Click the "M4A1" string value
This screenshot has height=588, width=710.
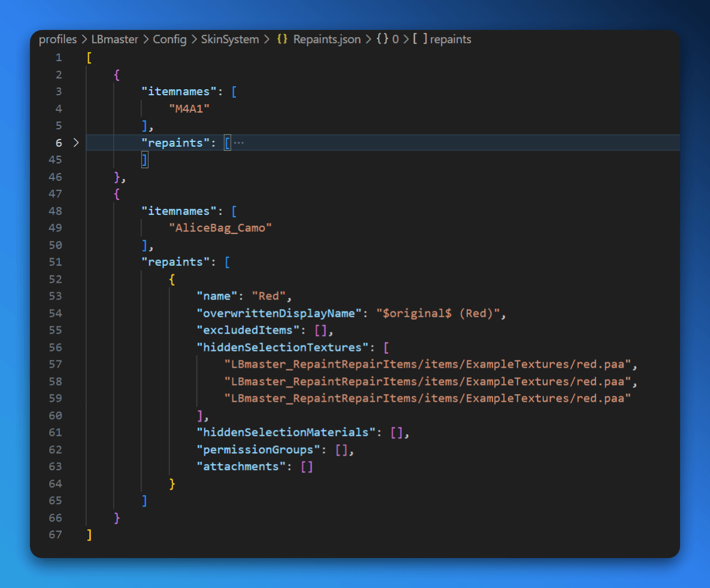click(x=189, y=108)
